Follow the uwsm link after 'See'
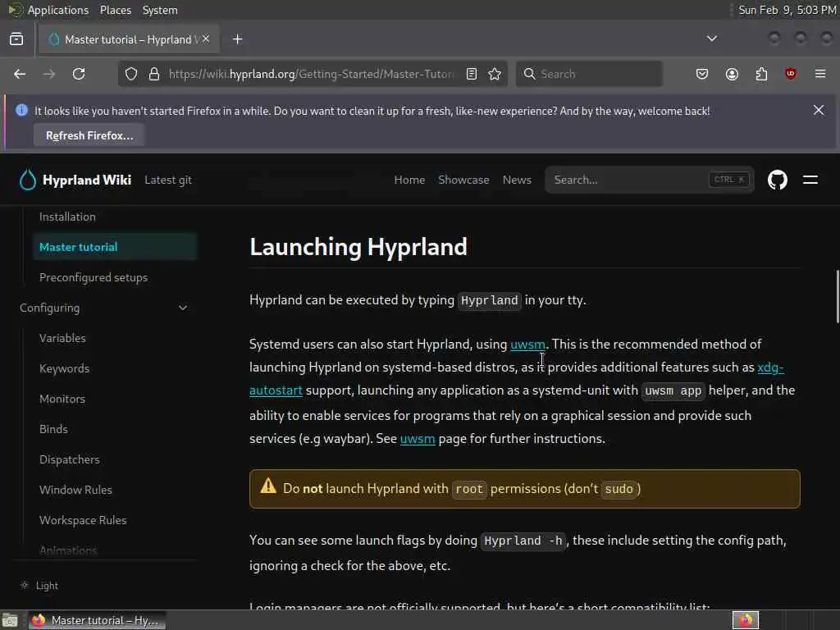 pos(418,439)
